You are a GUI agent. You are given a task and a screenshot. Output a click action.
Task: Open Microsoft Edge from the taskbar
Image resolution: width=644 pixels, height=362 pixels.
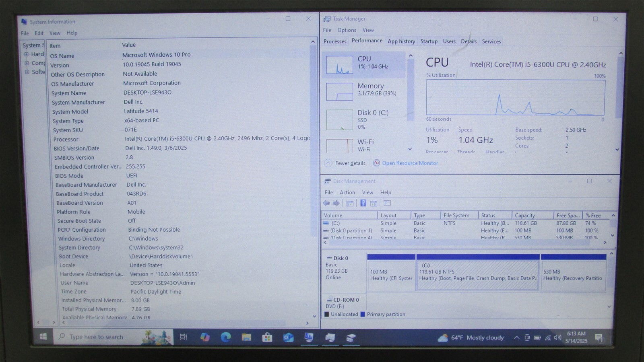(226, 337)
